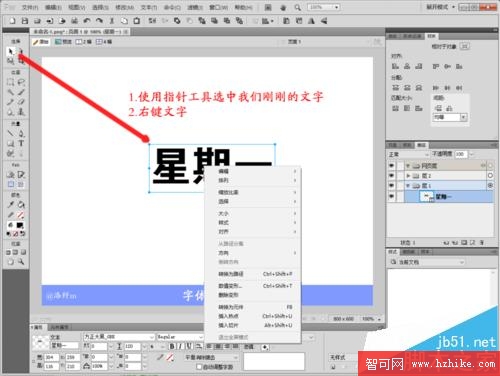This screenshot has height=376, width=500.
Task: Hide the 层 2 layer with eye icon
Action: (391, 175)
